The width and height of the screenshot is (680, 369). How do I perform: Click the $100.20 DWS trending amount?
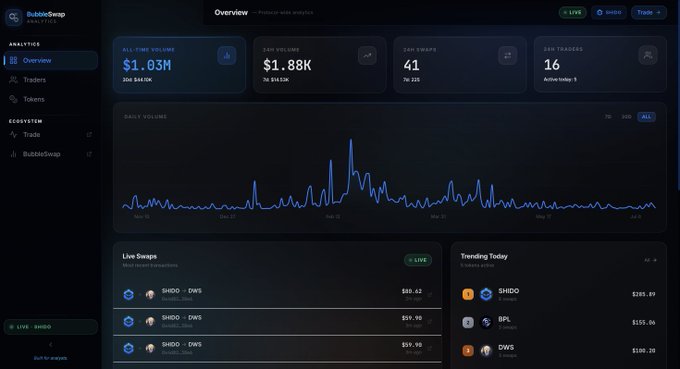click(644, 351)
